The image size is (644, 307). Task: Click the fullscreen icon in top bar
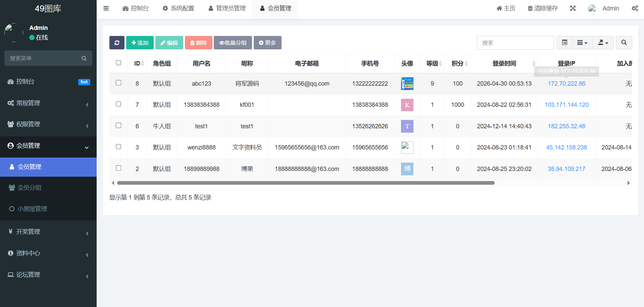coord(573,8)
